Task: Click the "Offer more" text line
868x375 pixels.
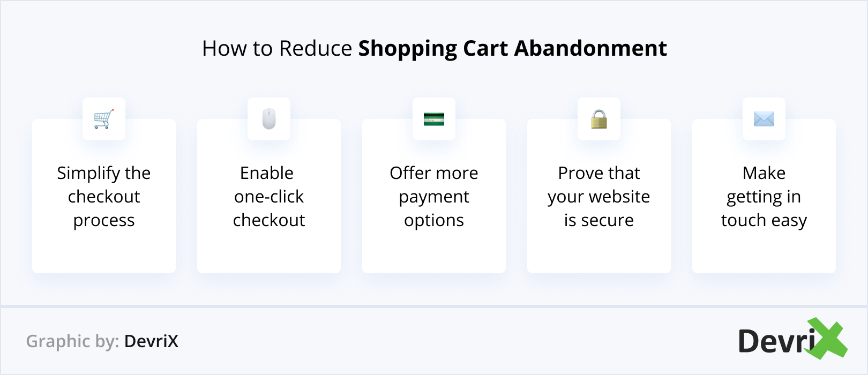Action: pyautogui.click(x=434, y=173)
